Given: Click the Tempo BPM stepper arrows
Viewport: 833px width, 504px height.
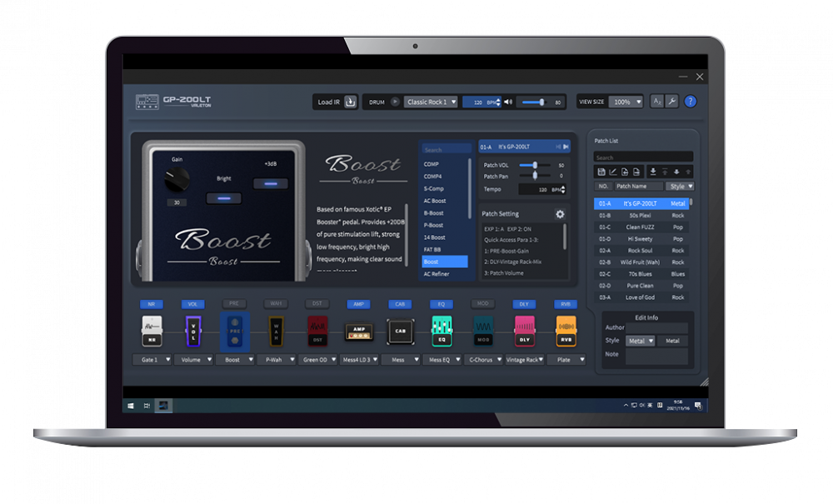Looking at the screenshot, I should (563, 189).
